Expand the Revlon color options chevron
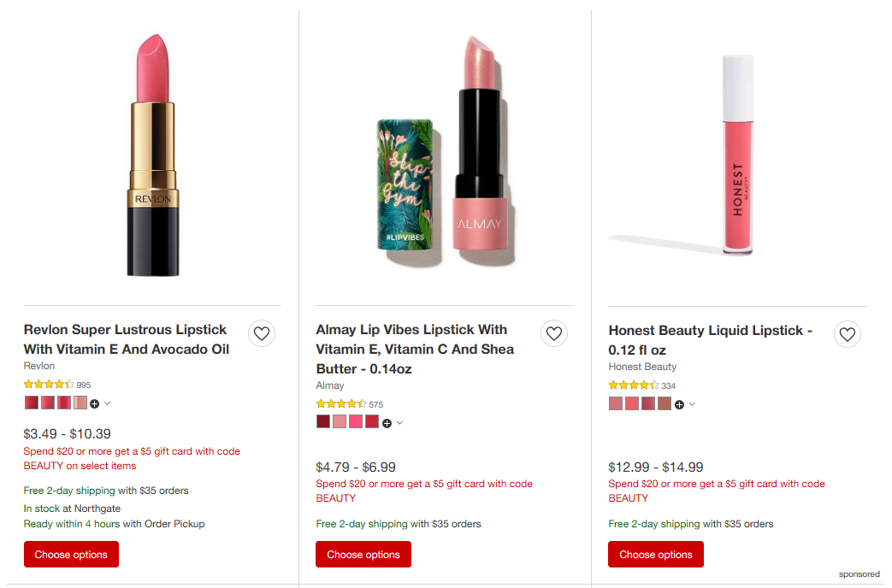The image size is (892, 588). pyautogui.click(x=107, y=403)
